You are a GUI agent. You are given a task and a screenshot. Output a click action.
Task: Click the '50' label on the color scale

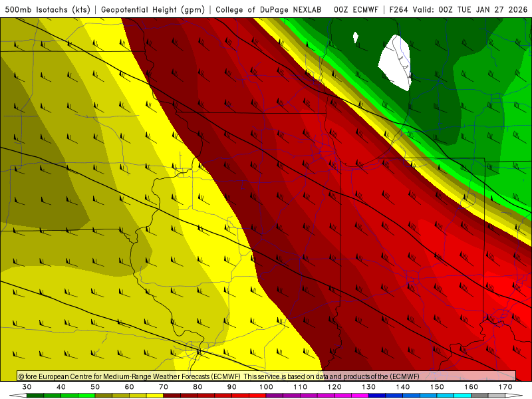tap(95, 387)
